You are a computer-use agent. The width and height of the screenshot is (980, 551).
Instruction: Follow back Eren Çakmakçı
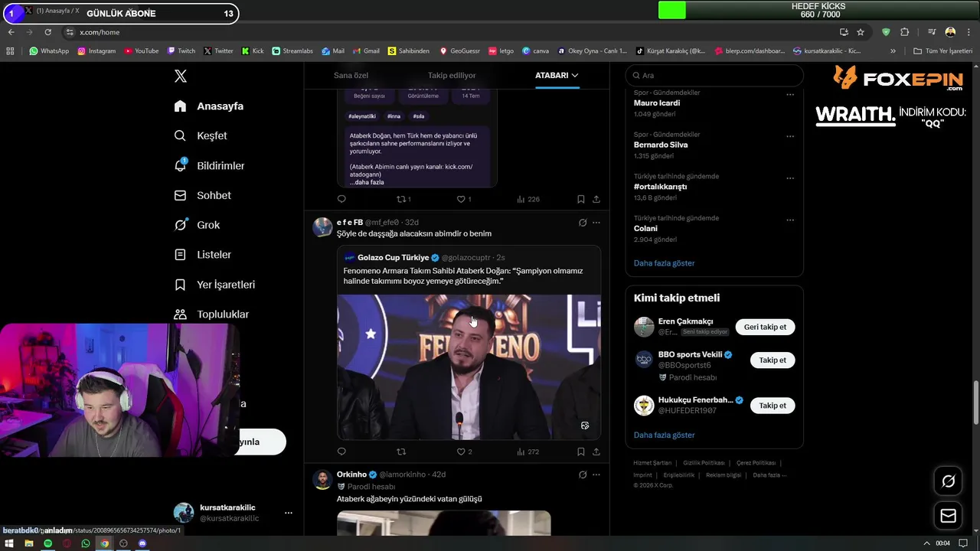tap(765, 327)
